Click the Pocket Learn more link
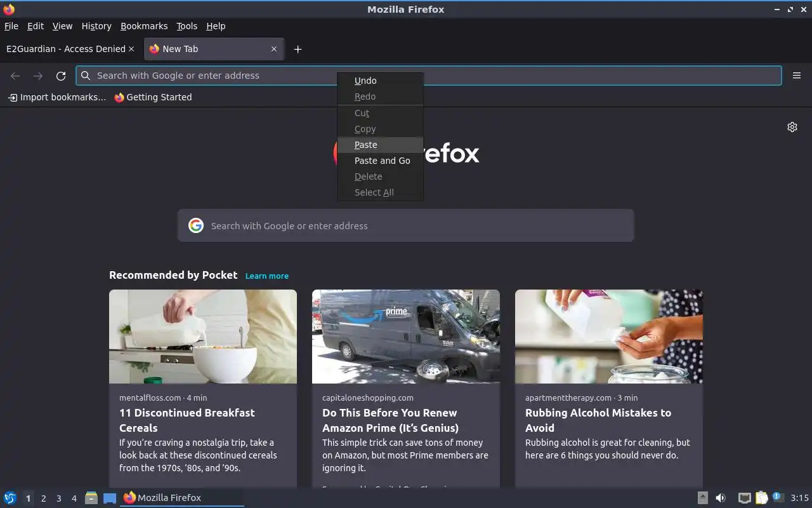Viewport: 812px width, 508px height. click(x=267, y=276)
